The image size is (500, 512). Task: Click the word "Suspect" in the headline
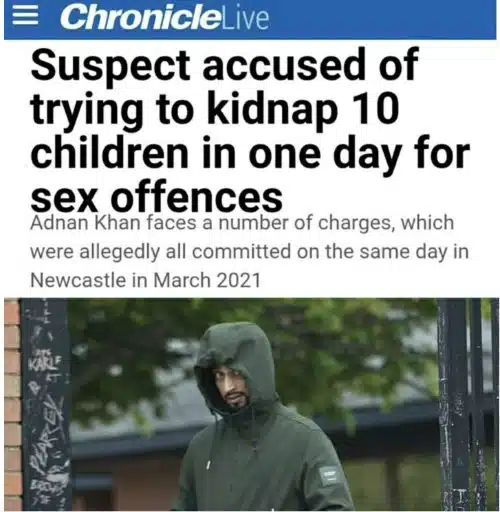[x=111, y=67]
